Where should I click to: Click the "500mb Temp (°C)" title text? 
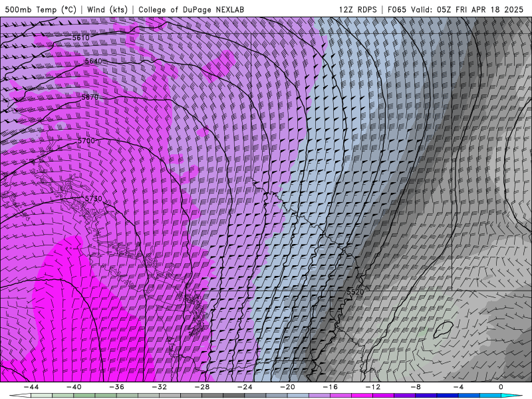point(41,9)
